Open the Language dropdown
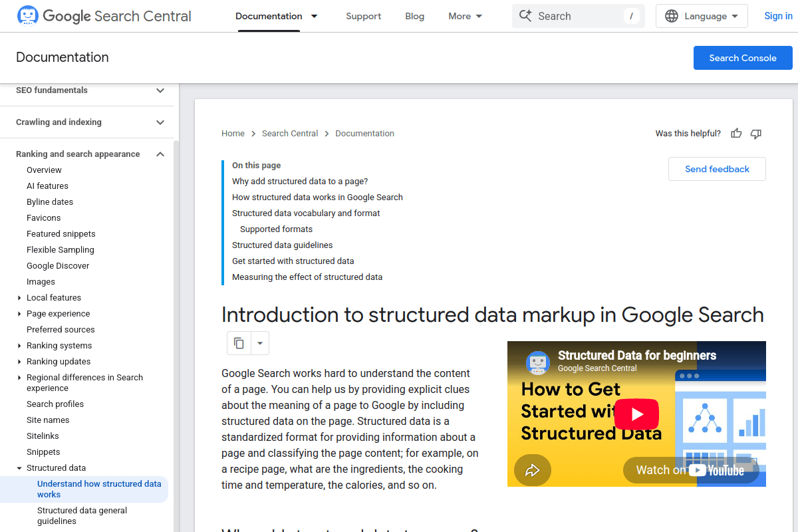The width and height of the screenshot is (798, 532). coord(702,16)
